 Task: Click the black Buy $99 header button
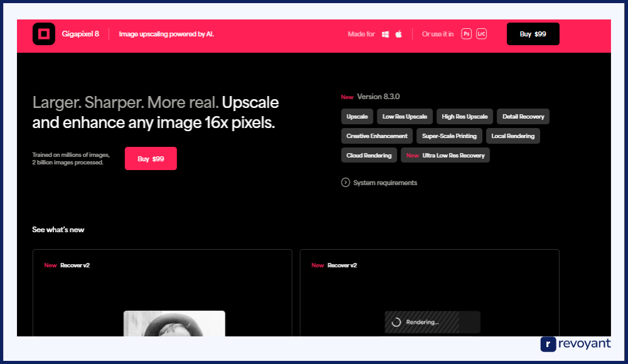click(533, 34)
